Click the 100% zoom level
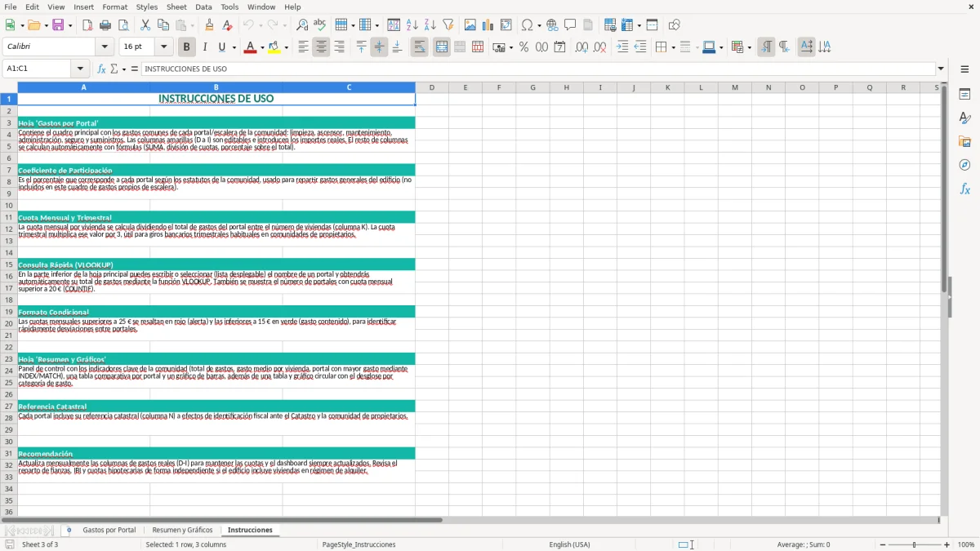980x551 pixels. (x=966, y=544)
